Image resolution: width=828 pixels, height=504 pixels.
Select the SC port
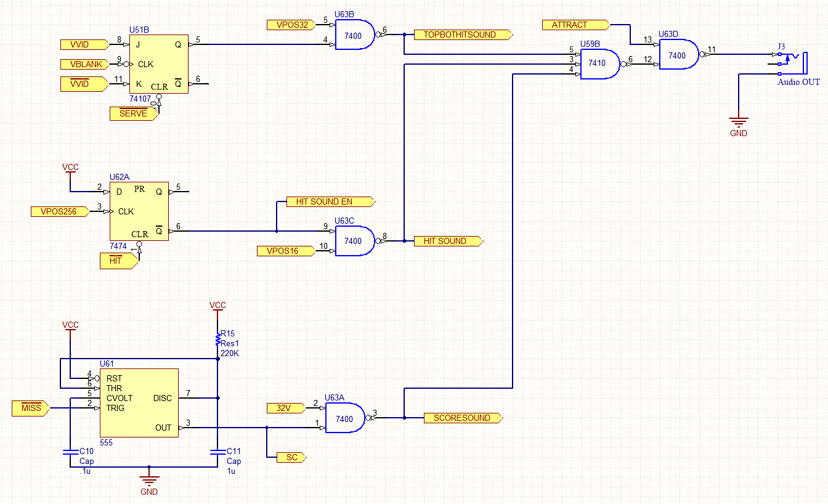tap(292, 457)
